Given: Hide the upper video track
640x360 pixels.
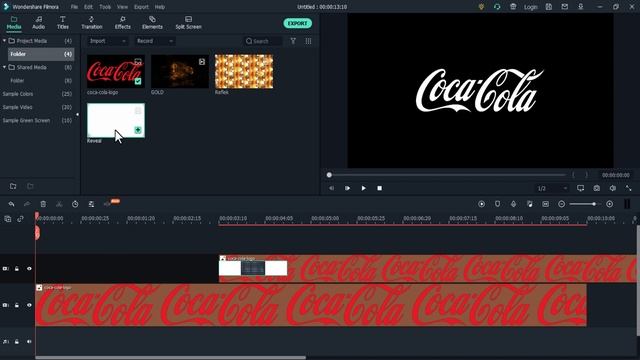Looking at the screenshot, I should (x=29, y=269).
